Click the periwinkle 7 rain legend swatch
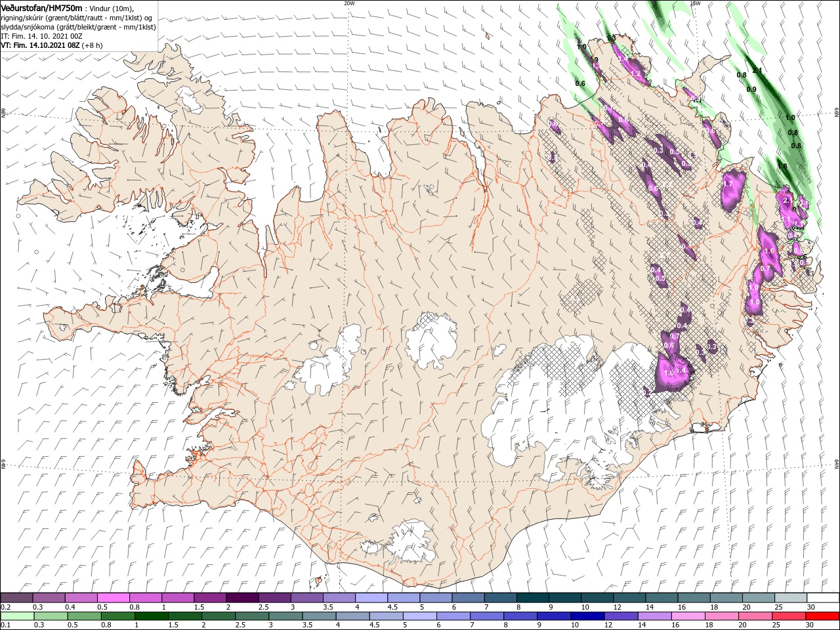840x630 pixels. 487,616
